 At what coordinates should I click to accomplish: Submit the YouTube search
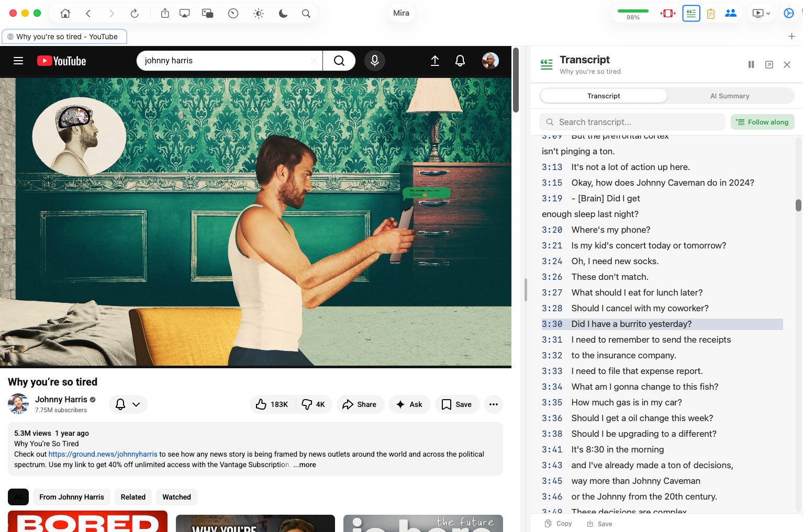pos(339,61)
